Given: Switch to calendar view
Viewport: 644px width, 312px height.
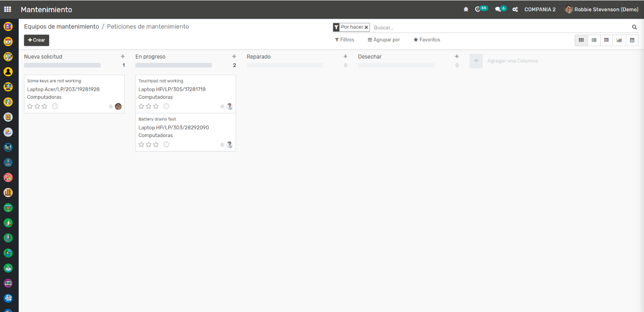Looking at the screenshot, I should click(632, 40).
